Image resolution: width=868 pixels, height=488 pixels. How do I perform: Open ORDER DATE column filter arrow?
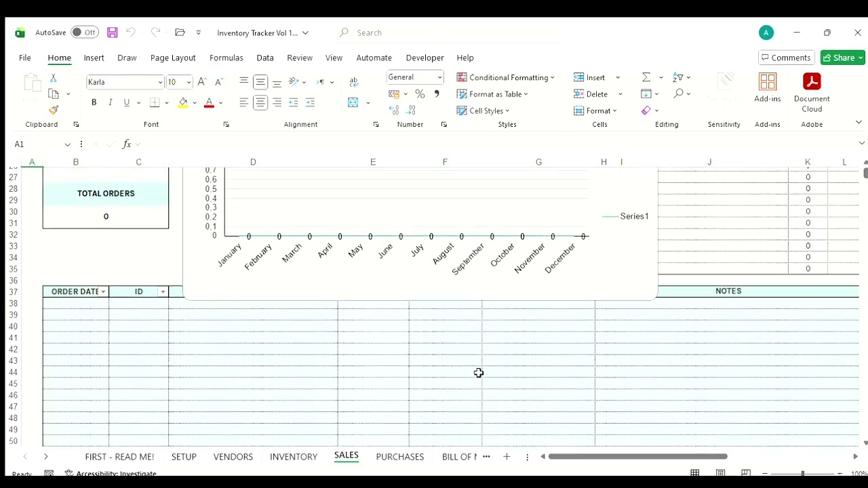(x=103, y=291)
